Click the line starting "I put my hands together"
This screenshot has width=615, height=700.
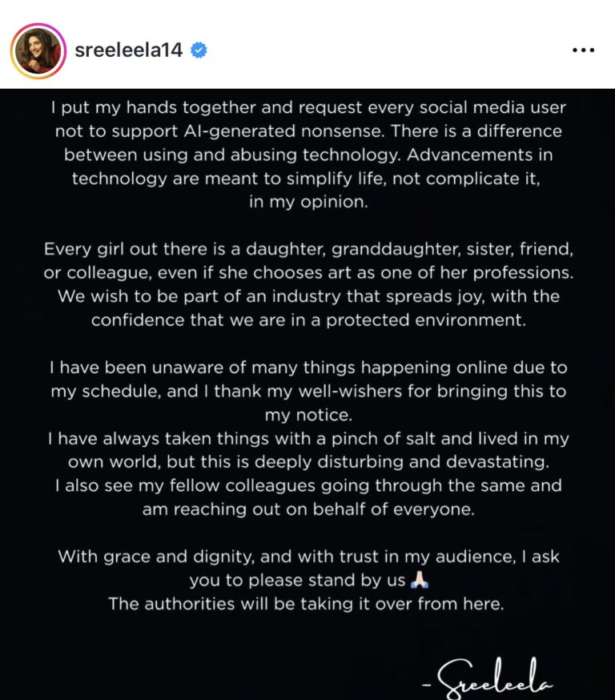(308, 108)
